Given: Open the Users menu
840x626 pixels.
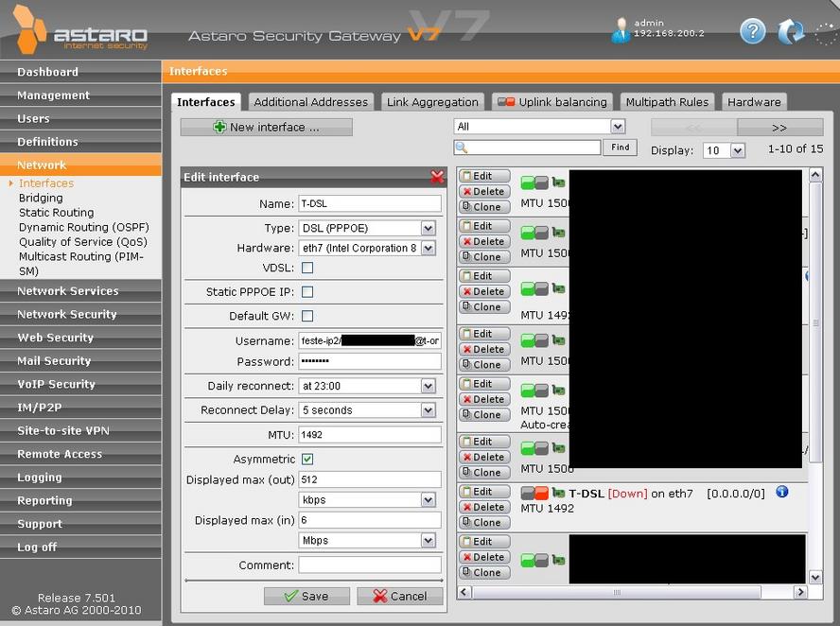Looking at the screenshot, I should click(x=80, y=118).
